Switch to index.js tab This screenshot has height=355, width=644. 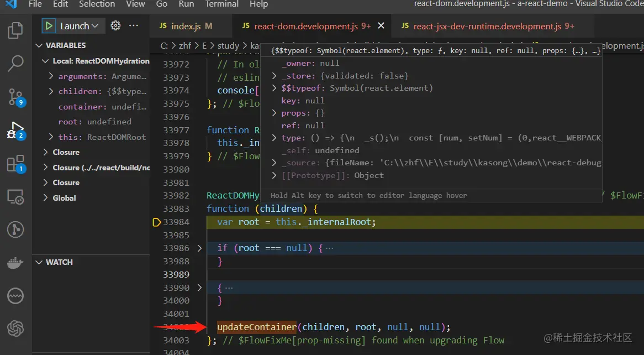click(x=191, y=26)
